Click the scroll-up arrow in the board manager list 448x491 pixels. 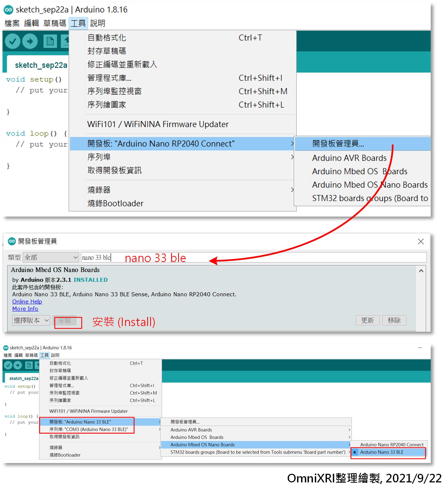coord(421,271)
